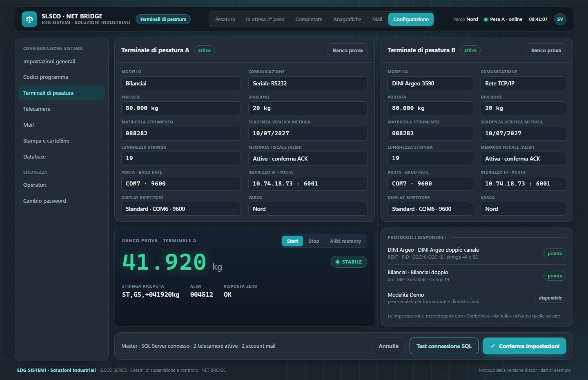Click the Alibi memory button

pyautogui.click(x=345, y=241)
